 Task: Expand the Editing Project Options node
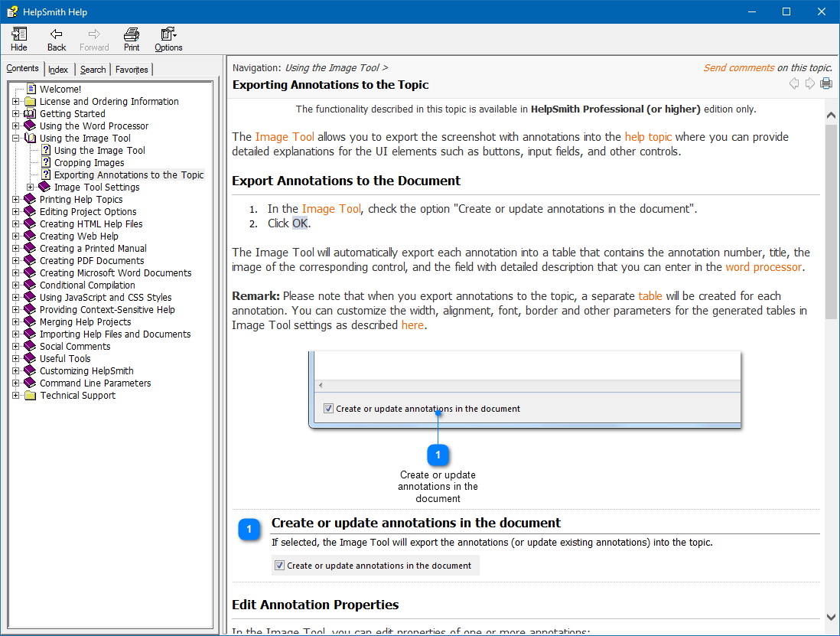click(15, 212)
